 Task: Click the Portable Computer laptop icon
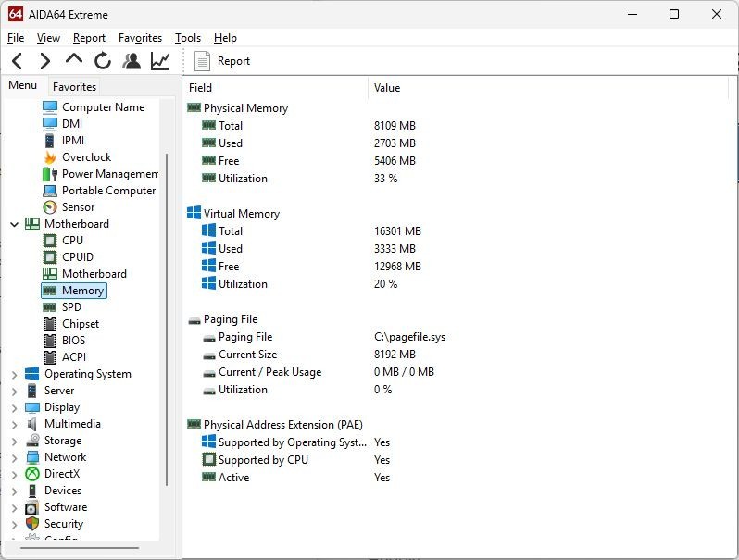(50, 191)
